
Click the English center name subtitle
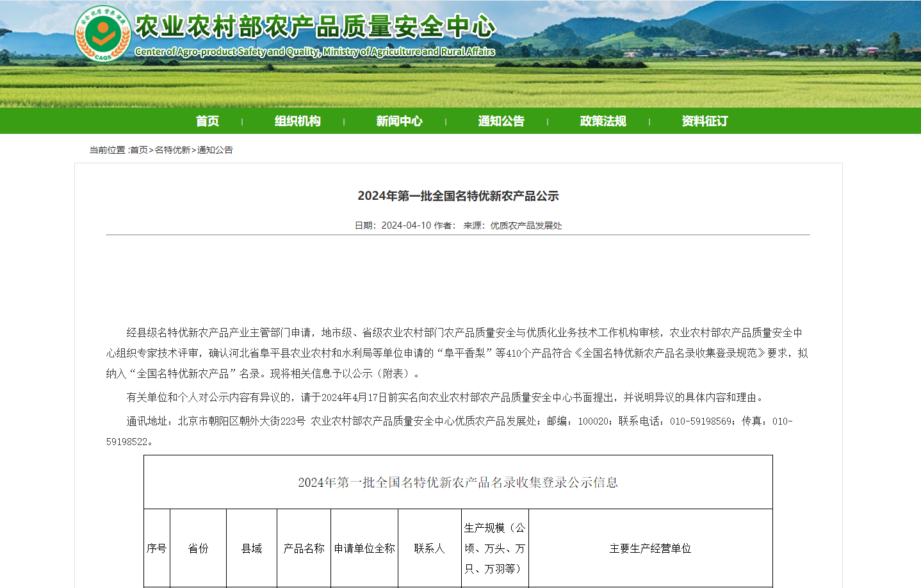315,52
